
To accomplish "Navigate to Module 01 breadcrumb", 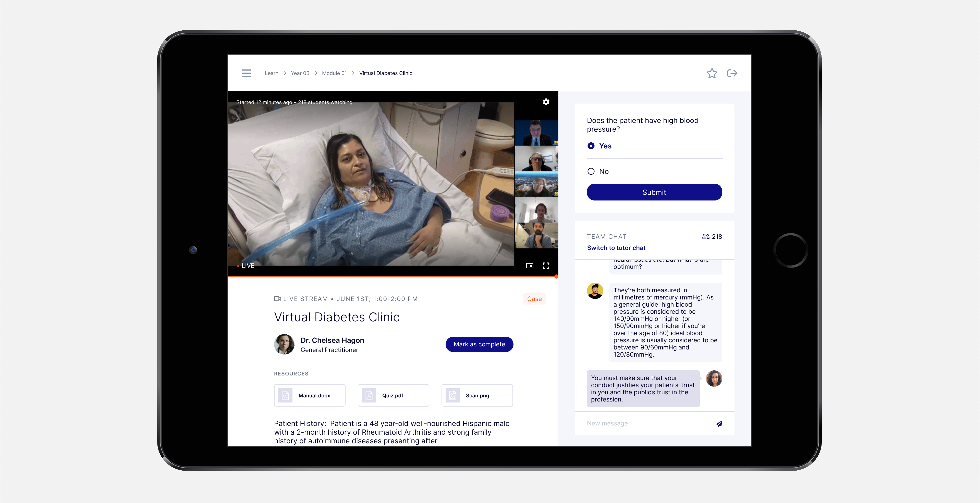I will click(334, 73).
